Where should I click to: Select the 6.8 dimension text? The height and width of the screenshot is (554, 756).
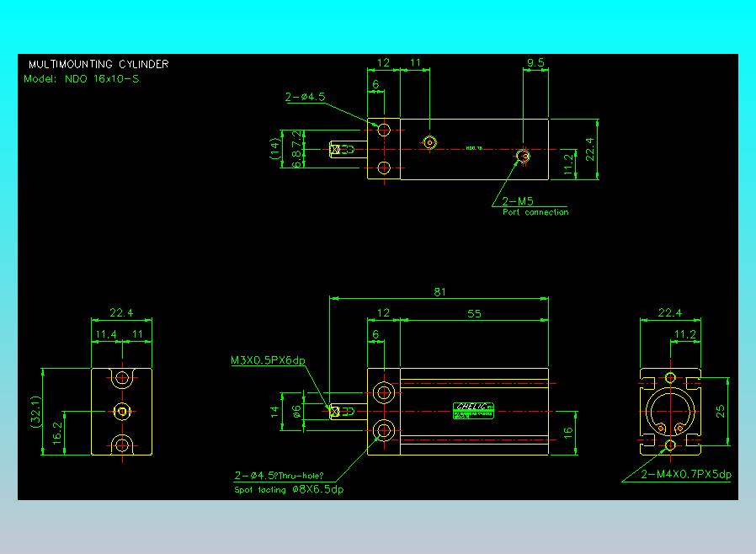(297, 158)
